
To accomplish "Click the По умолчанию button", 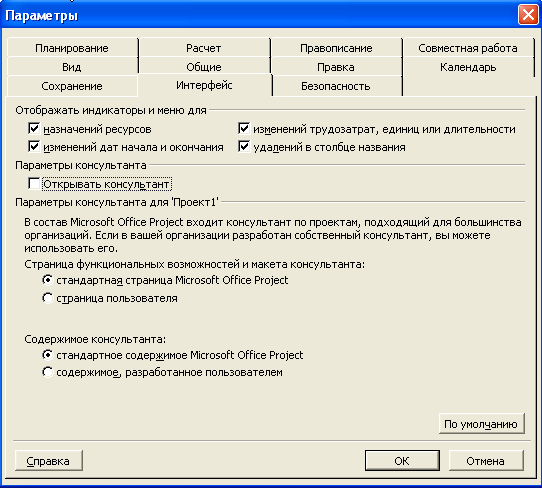I will point(482,424).
